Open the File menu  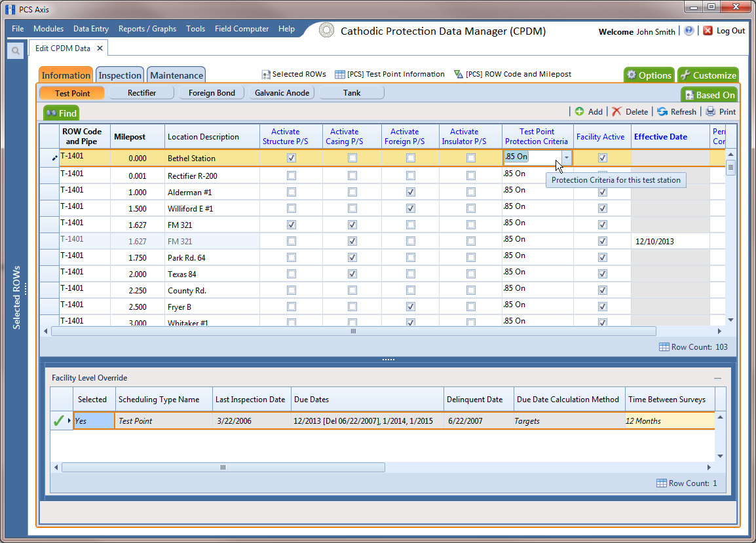pos(18,29)
